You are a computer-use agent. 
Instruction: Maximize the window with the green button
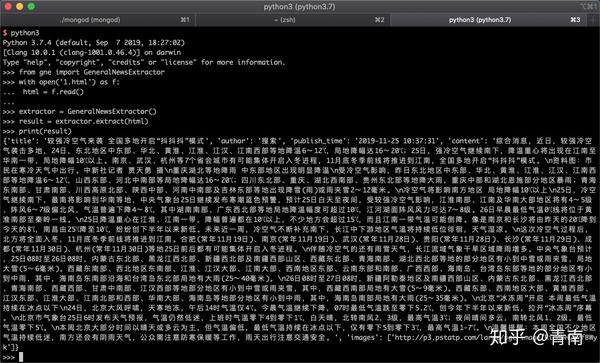[32, 7]
